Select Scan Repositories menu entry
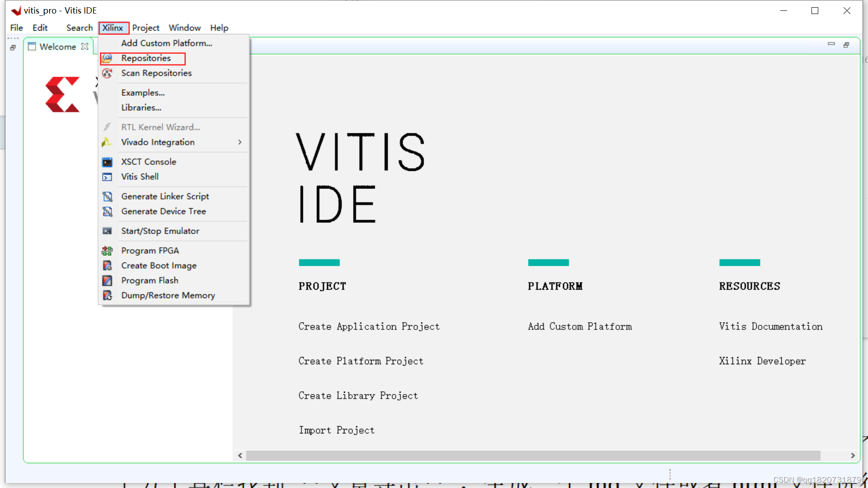 [x=156, y=73]
